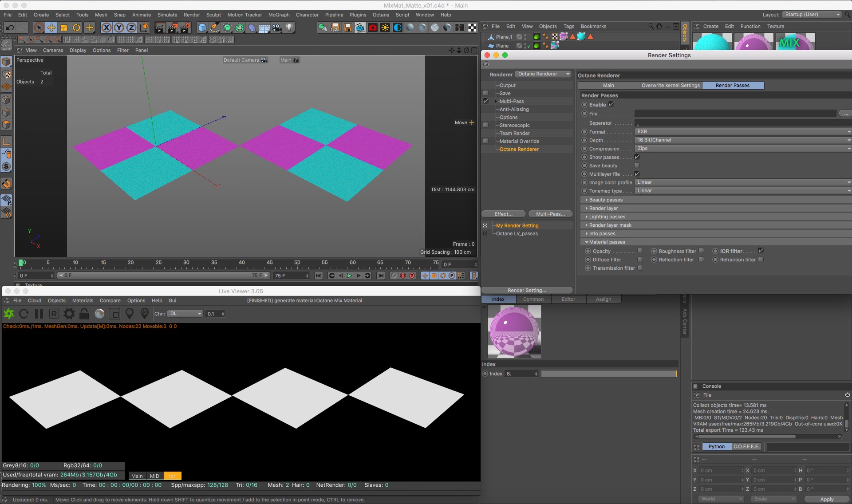The width and height of the screenshot is (852, 504).
Task: Switch to Overwrite kernel Settings tab
Action: 671,85
